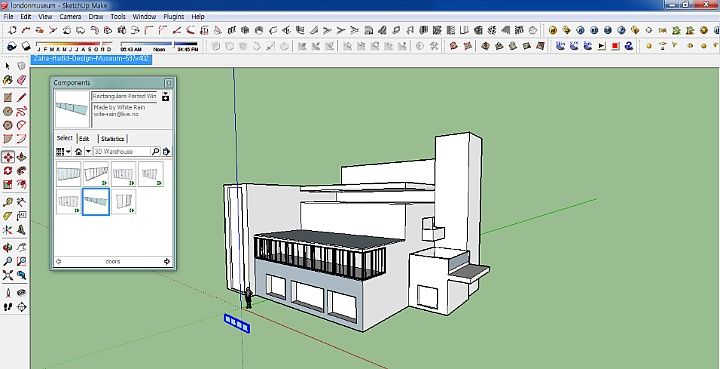Expand the view options dropdown in Components

pos(63,151)
